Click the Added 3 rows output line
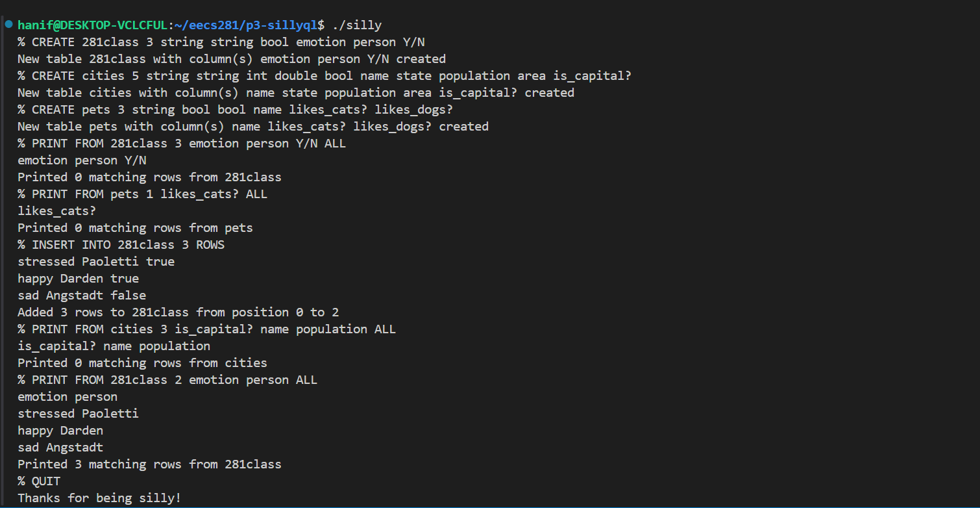Screen dimensions: 980x508 (x=178, y=312)
